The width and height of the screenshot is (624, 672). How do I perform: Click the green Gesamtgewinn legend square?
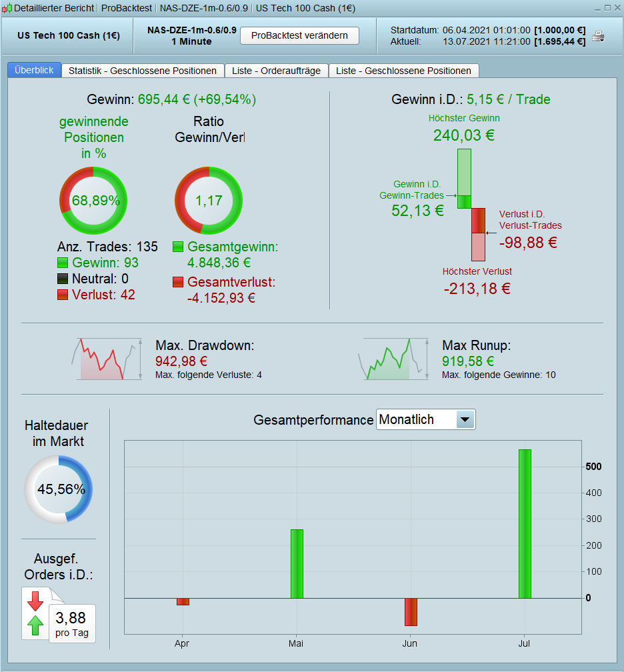coord(178,247)
